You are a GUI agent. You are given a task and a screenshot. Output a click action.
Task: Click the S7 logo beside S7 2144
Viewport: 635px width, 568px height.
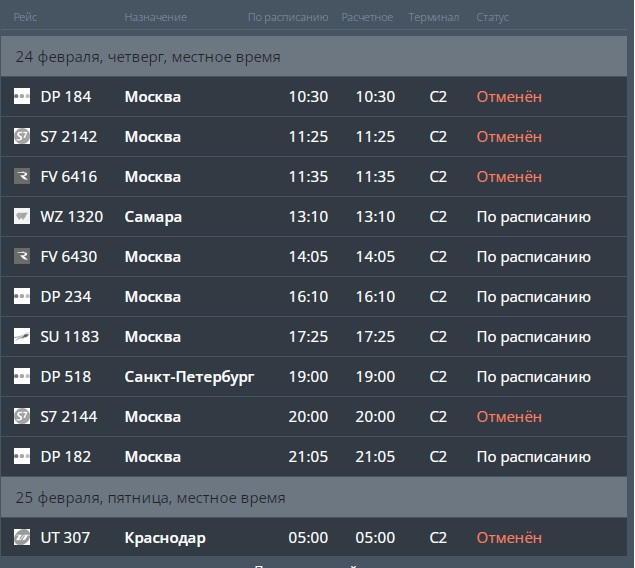tap(22, 417)
